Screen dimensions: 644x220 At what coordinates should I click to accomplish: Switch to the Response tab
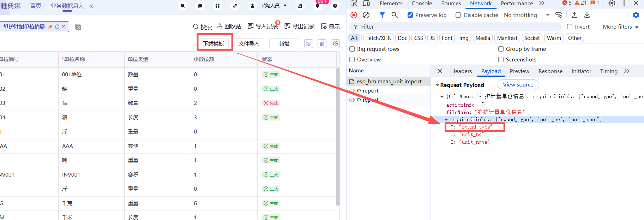550,71
